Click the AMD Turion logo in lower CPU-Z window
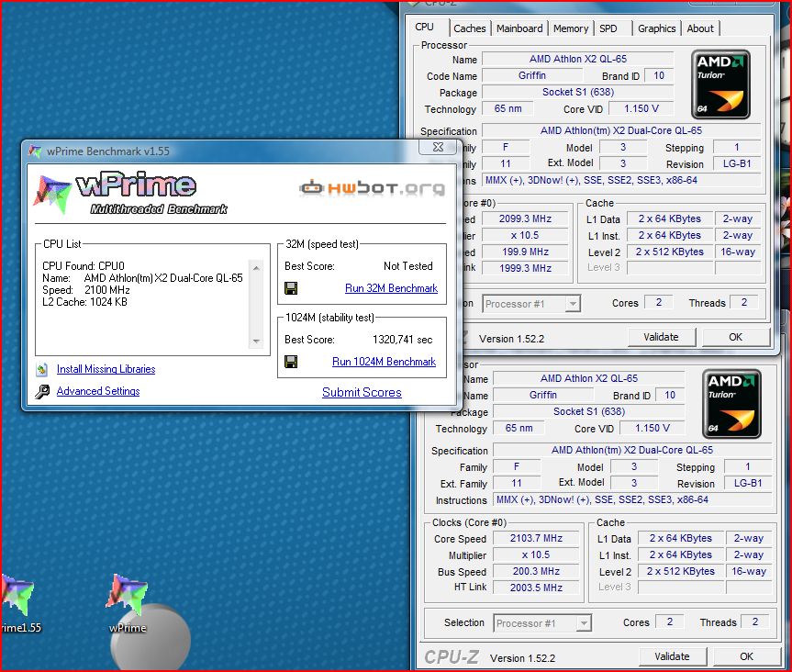The image size is (792, 672). [731, 404]
